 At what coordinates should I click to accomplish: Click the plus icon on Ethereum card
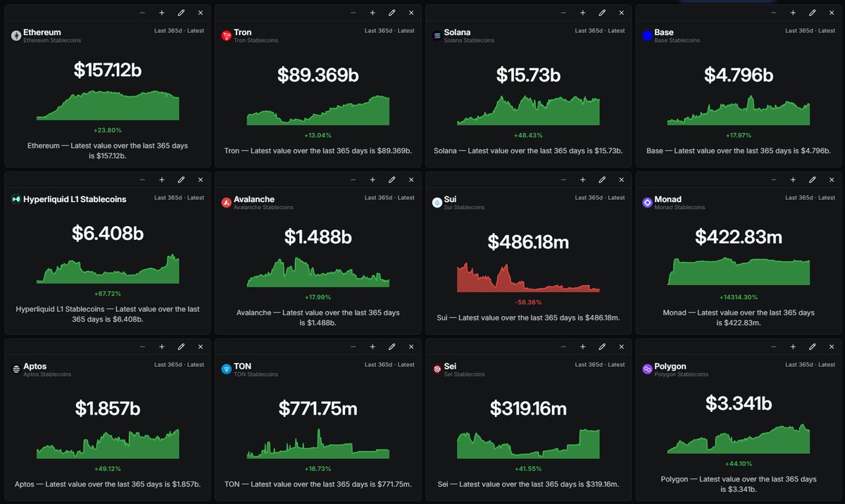click(162, 13)
